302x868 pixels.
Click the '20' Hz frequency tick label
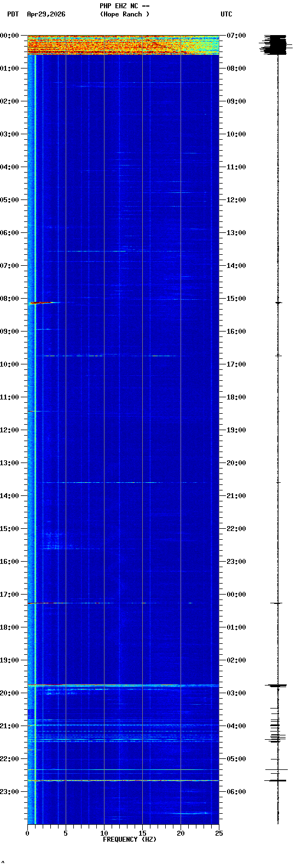181,833
